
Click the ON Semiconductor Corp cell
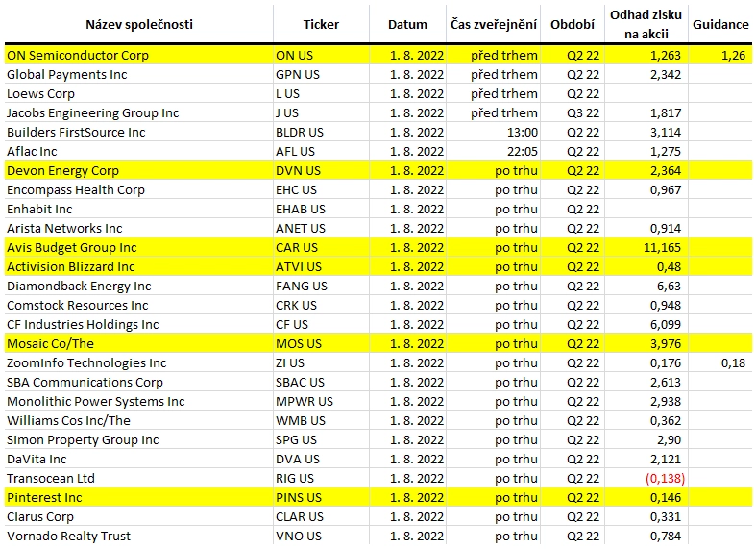click(x=139, y=55)
